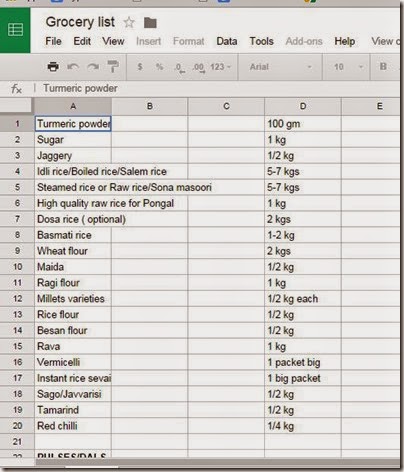Select the Ragi flour cell

(x=73, y=283)
